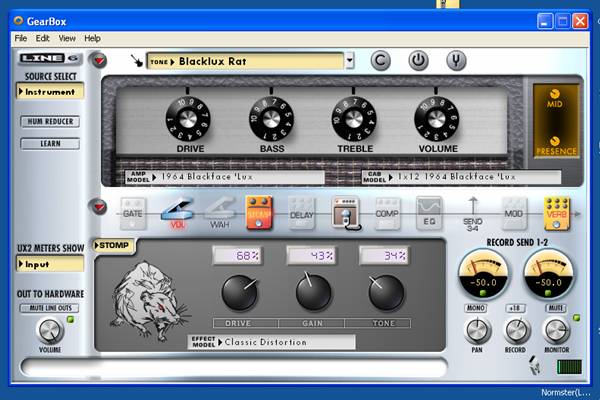Image resolution: width=600 pixels, height=400 pixels.
Task: Open the Edit menu
Action: [x=42, y=38]
